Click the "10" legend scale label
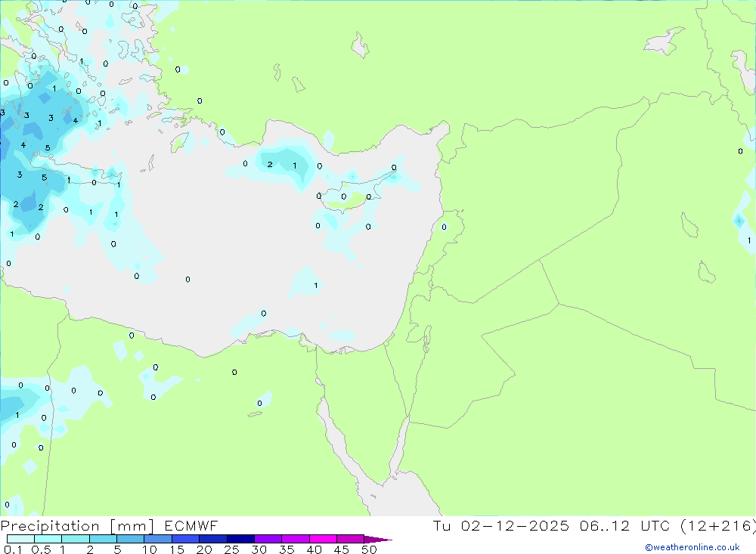The width and height of the screenshot is (756, 554). [x=150, y=549]
